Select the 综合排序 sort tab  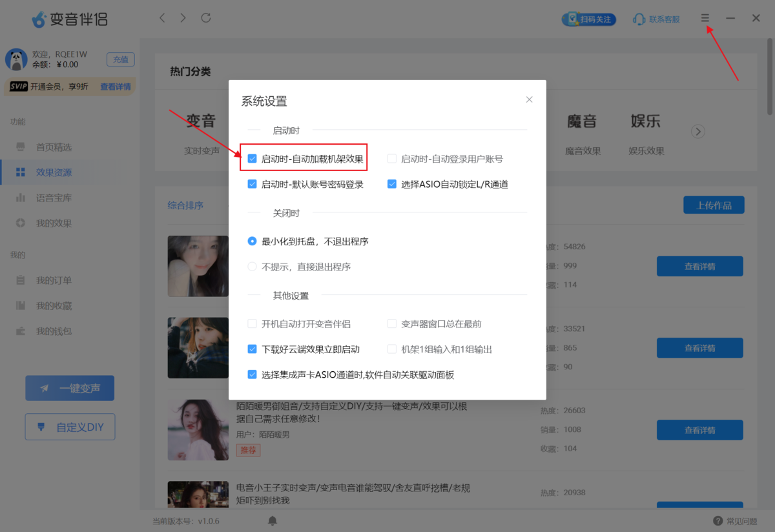click(x=185, y=205)
